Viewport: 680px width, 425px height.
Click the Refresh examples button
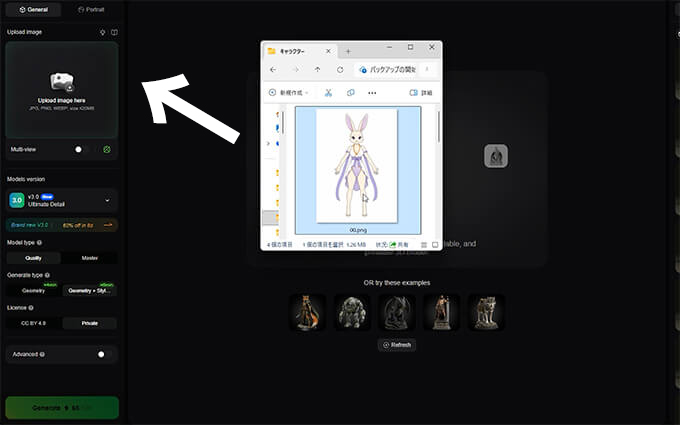pos(397,345)
